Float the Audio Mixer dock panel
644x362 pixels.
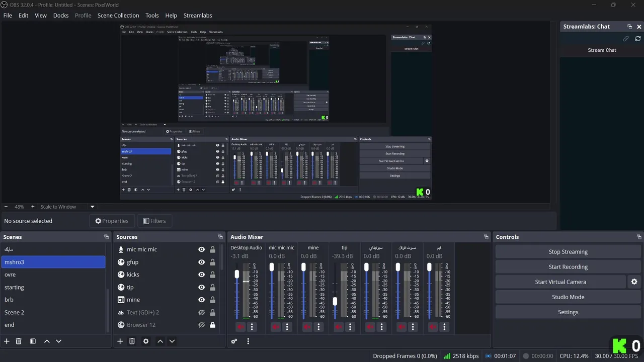pos(486,237)
